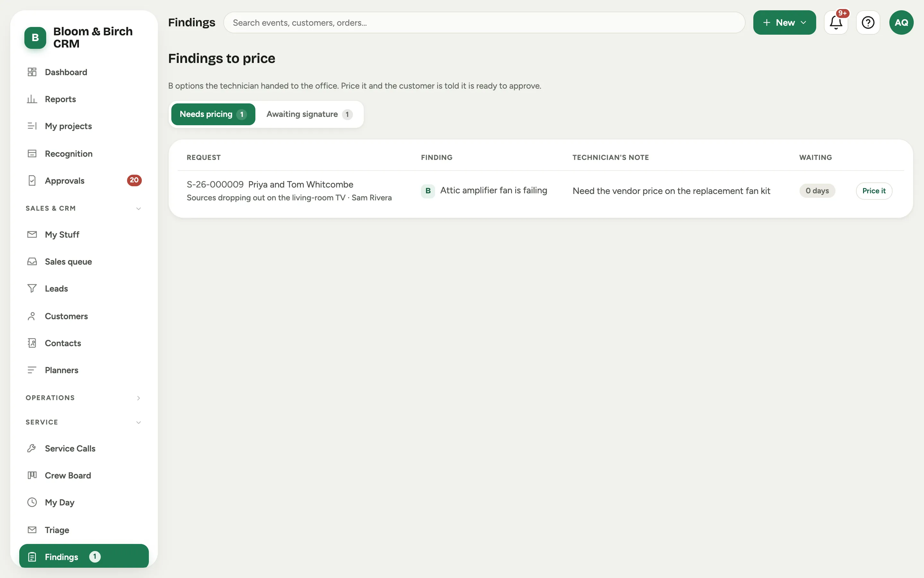924x578 pixels.
Task: Open Findings in the sidebar
Action: pos(84,556)
